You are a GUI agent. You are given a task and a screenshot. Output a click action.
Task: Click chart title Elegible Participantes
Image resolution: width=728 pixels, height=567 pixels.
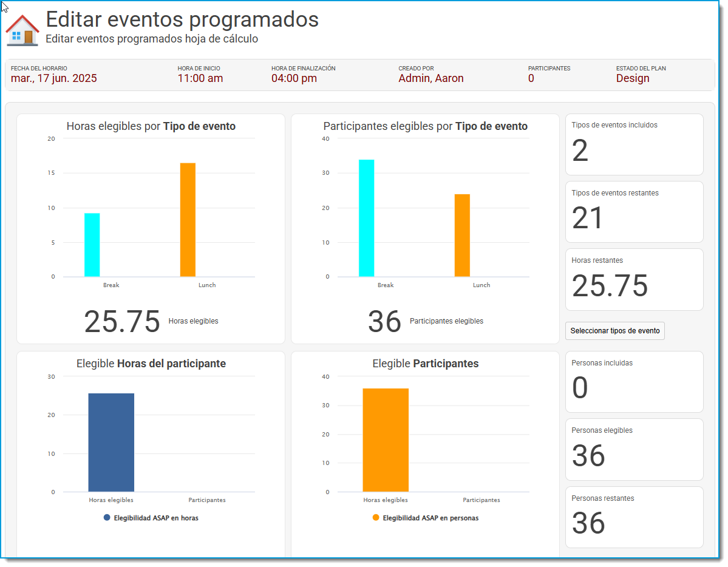[x=425, y=364]
